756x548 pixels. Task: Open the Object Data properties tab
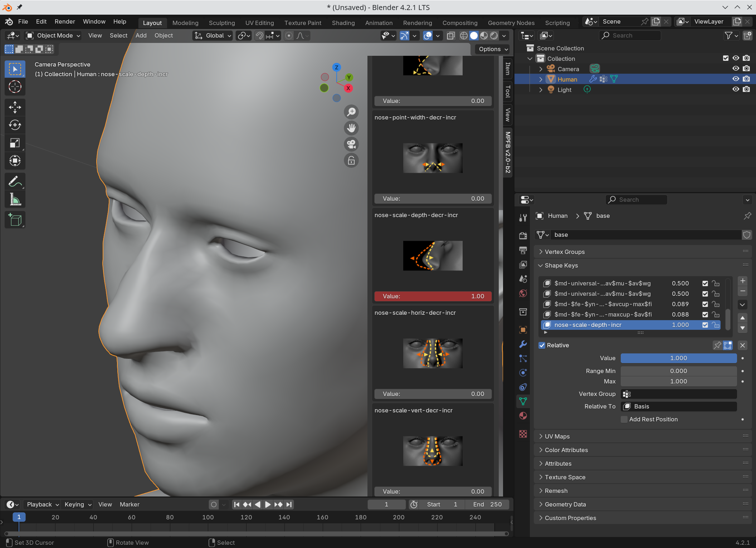pos(523,401)
